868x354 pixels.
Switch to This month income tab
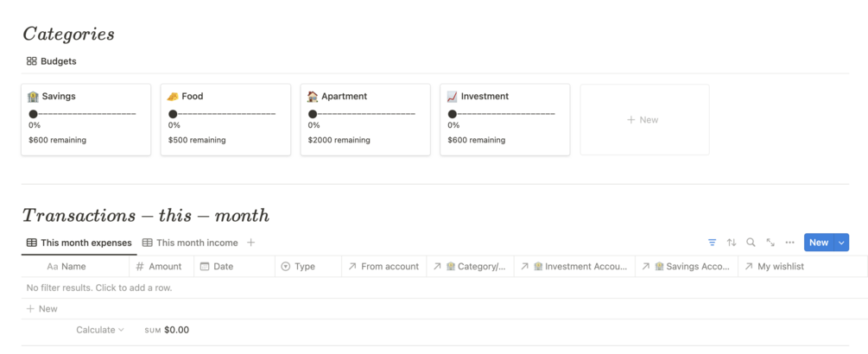[190, 243]
